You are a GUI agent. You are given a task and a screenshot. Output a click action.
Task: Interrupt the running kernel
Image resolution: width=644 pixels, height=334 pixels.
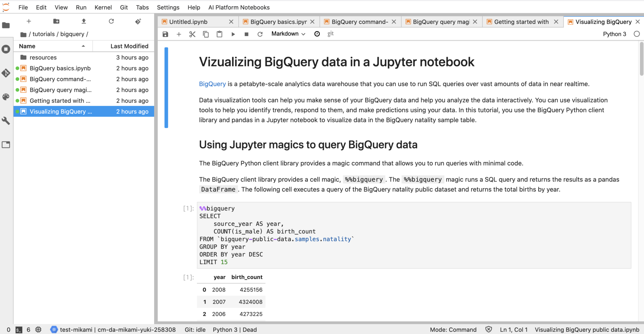246,34
